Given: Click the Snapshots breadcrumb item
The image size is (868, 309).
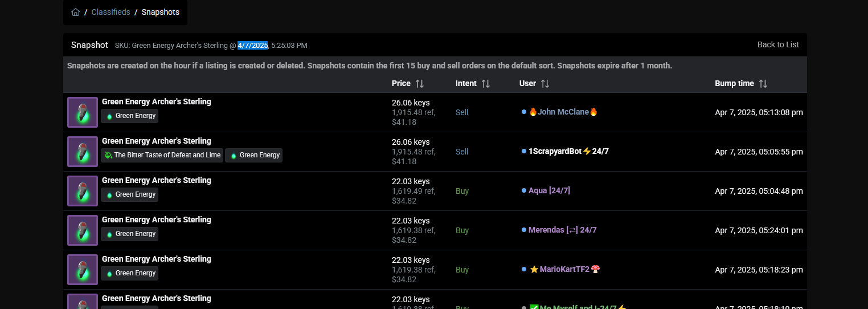Looking at the screenshot, I should [x=161, y=12].
